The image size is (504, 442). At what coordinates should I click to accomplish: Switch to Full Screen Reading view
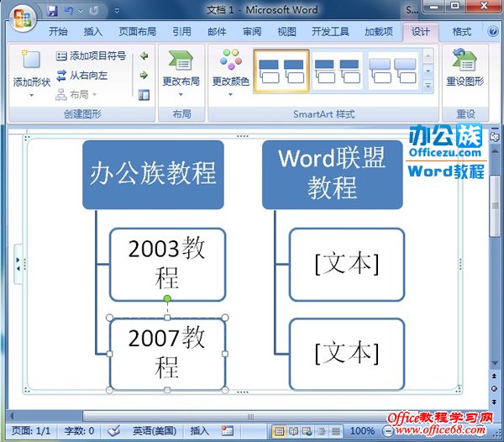[293, 431]
